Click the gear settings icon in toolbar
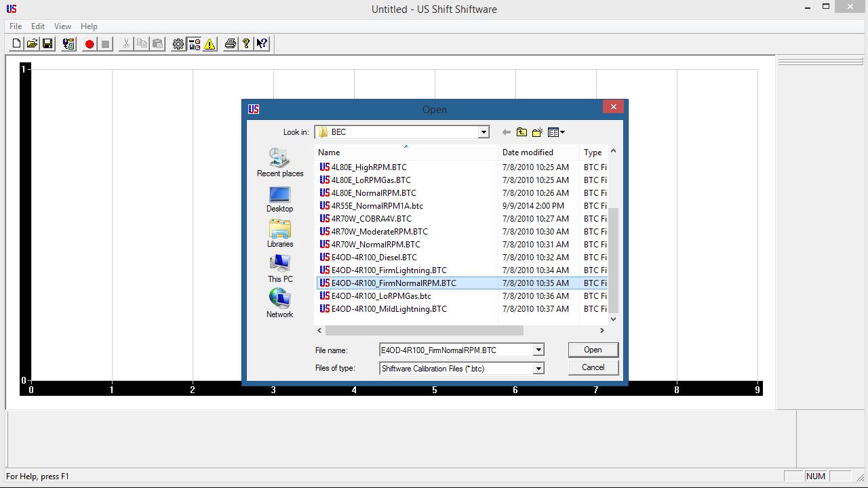The height and width of the screenshot is (488, 868). [x=178, y=44]
